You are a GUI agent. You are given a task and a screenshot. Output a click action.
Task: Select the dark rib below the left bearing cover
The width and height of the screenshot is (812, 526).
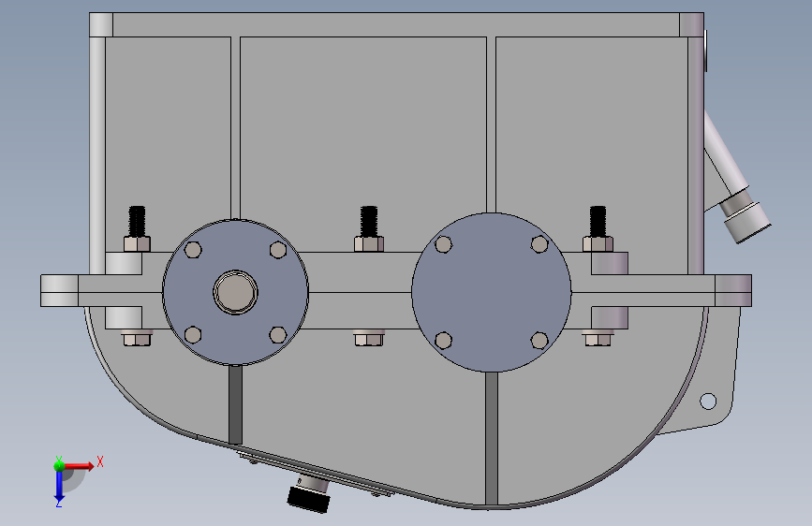point(235,404)
